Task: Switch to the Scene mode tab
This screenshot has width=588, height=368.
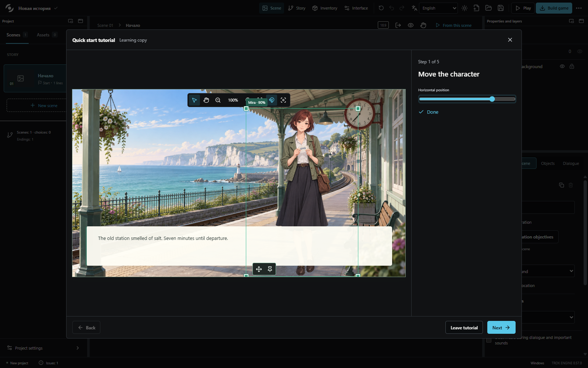Action: [272, 8]
